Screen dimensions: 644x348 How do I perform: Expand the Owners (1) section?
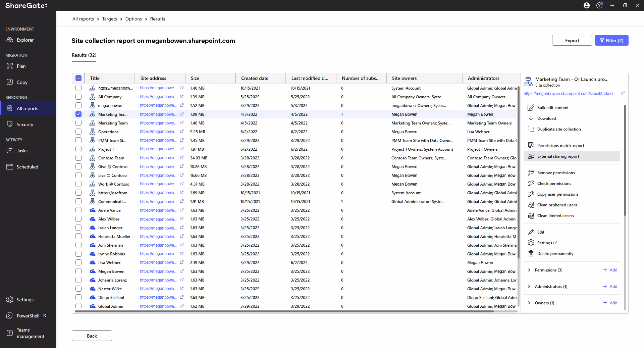pos(529,303)
